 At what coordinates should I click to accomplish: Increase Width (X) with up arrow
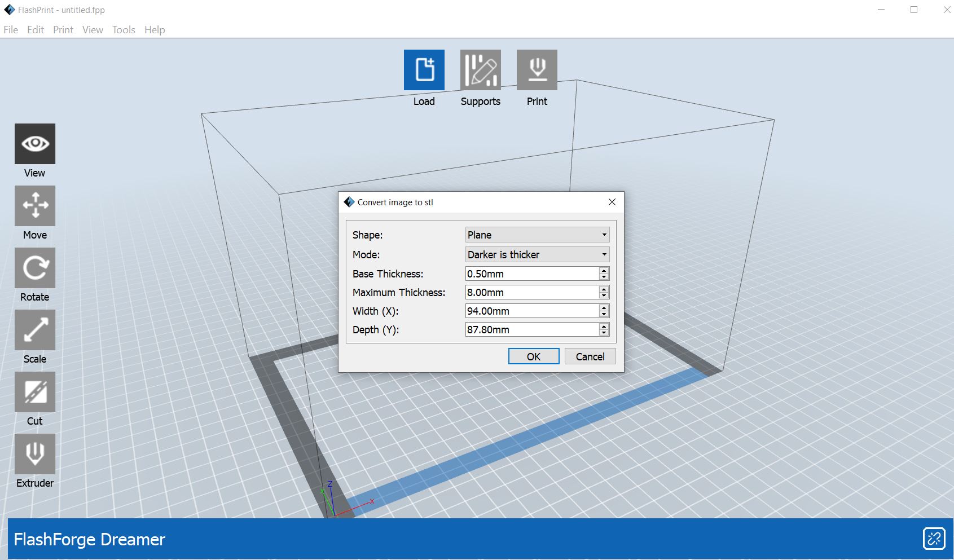click(604, 307)
